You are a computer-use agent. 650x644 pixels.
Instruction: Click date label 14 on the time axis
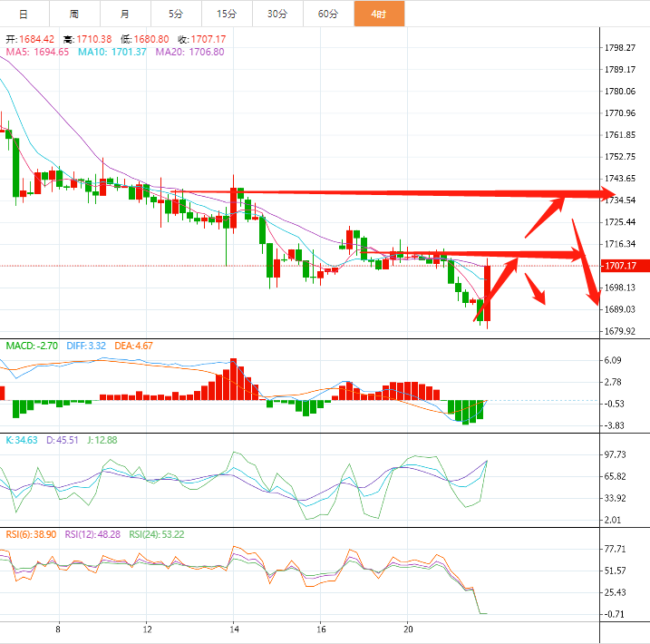pos(234,629)
